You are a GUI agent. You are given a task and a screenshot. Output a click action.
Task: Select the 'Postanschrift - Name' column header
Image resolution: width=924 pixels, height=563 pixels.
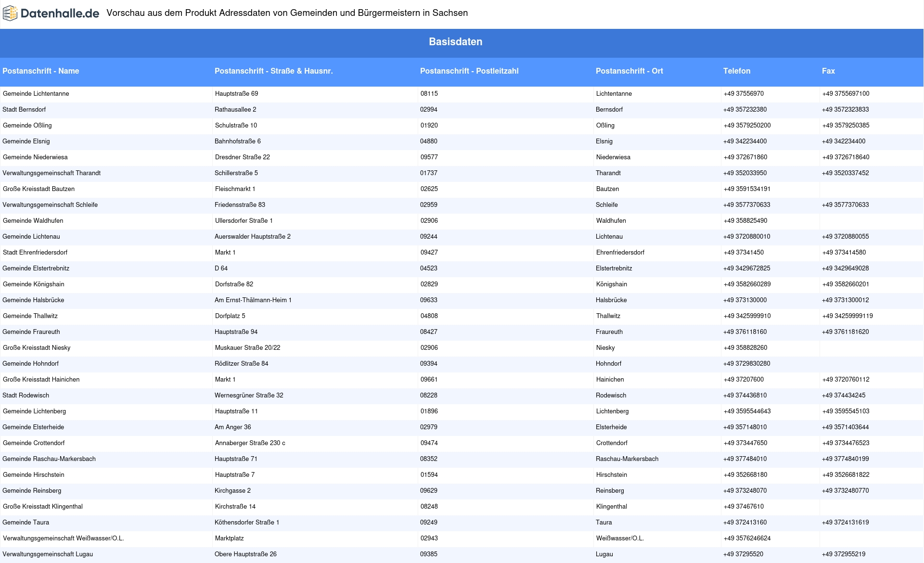(x=40, y=71)
